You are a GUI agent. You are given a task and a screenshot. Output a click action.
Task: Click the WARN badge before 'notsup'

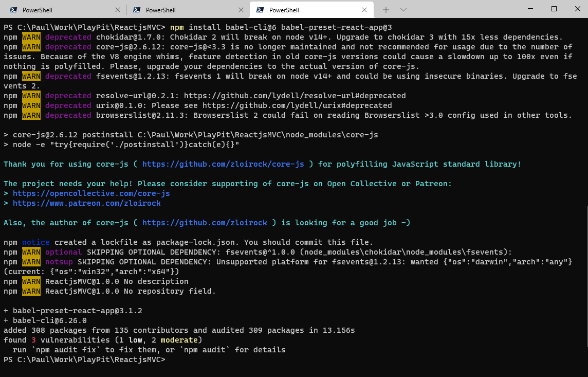31,262
